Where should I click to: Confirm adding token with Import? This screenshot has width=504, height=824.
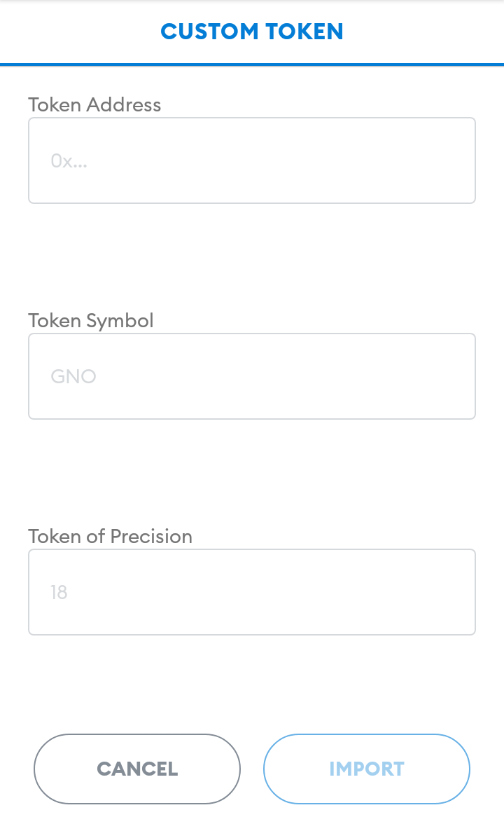[x=366, y=769]
